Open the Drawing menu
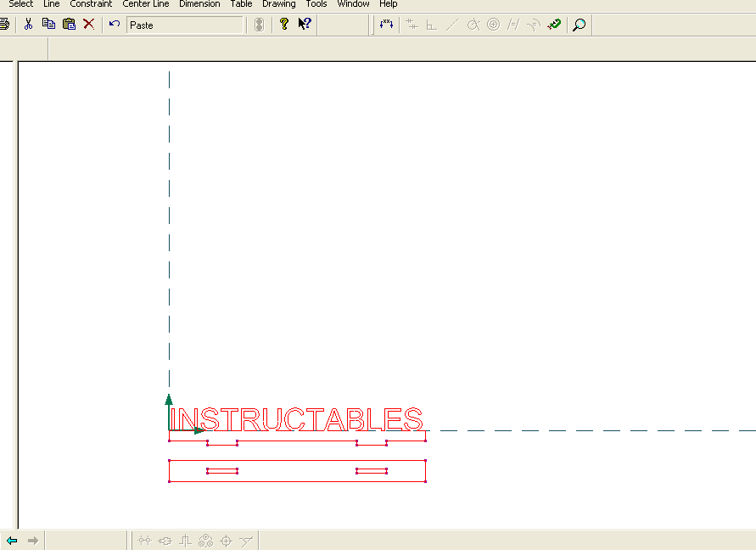 coord(278,4)
